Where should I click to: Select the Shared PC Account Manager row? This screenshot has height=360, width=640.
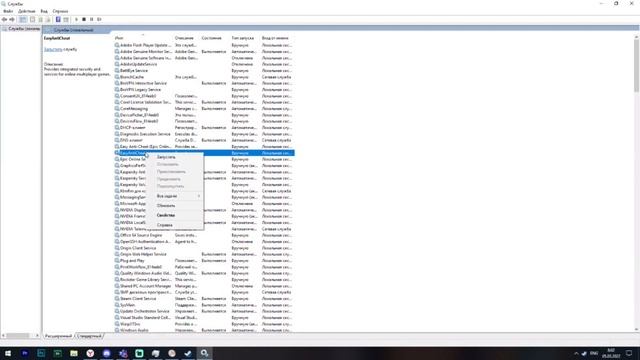(x=204, y=286)
